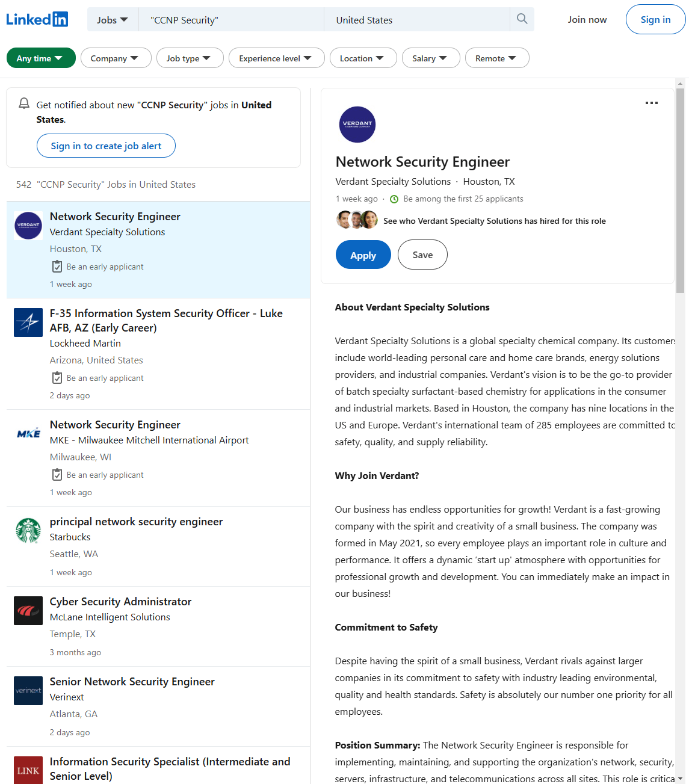Click 'Arizona, United States' location text
The height and width of the screenshot is (784, 689).
point(96,360)
